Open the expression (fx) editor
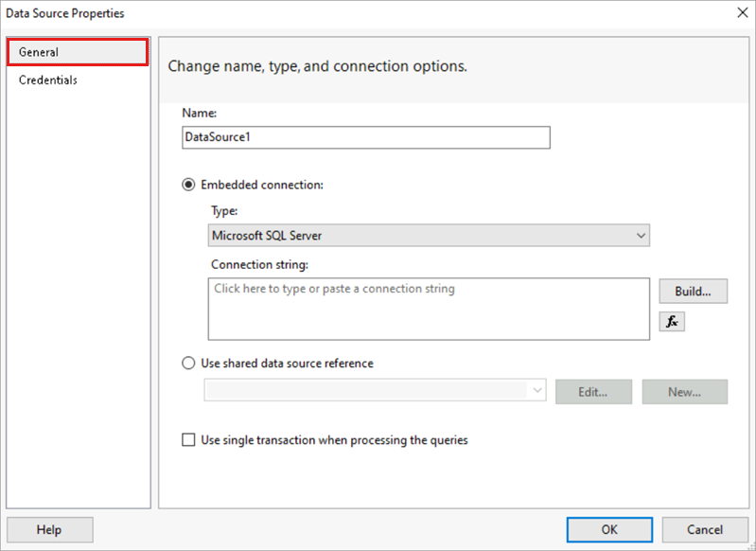756x551 pixels. pos(672,322)
